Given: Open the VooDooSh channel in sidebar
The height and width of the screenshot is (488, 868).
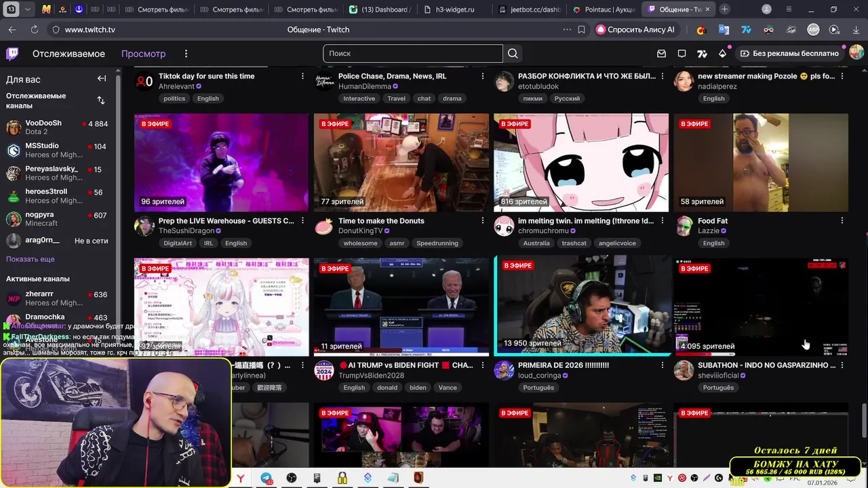Looking at the screenshot, I should [58, 127].
